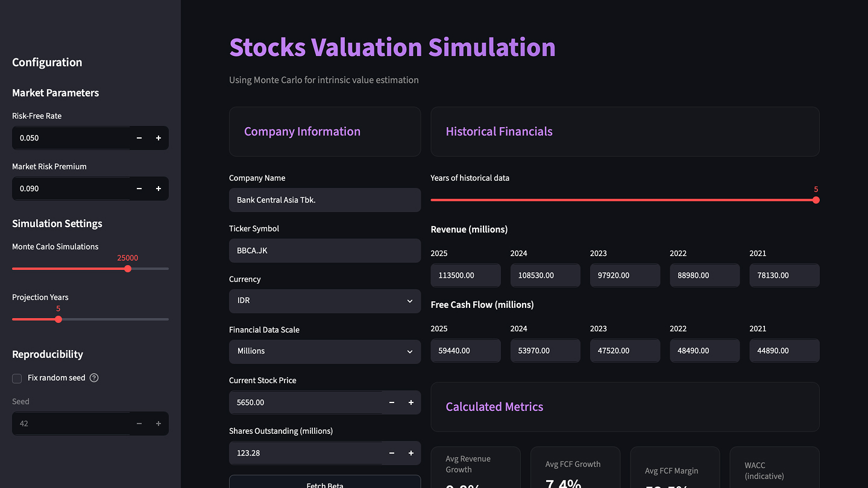Viewport: 868px width, 488px height.
Task: Click the Fetch Beta button
Action: pyautogui.click(x=325, y=481)
